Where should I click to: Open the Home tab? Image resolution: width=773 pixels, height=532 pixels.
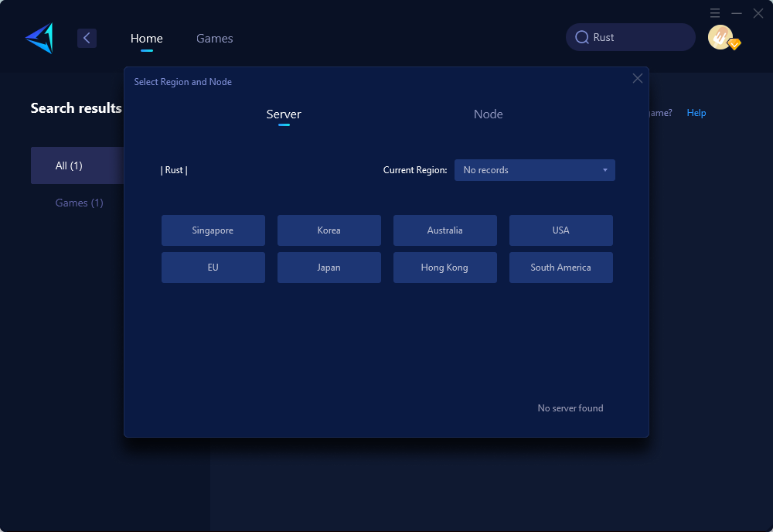pyautogui.click(x=146, y=38)
